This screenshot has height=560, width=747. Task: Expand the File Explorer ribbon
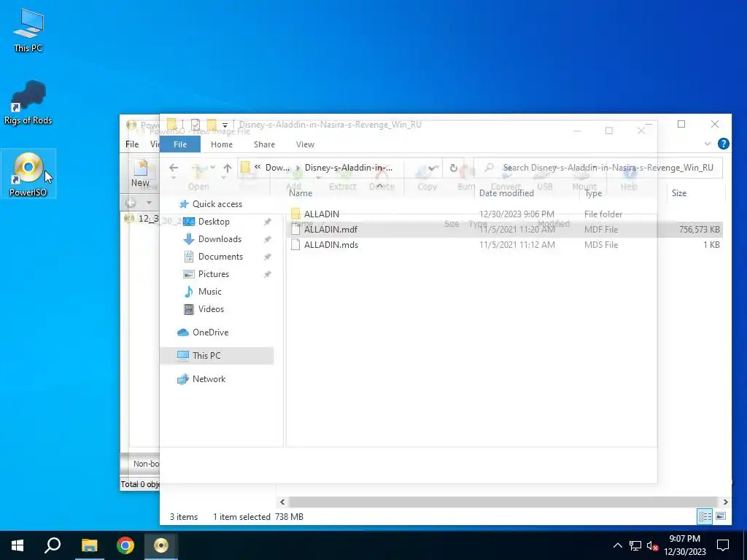708,144
